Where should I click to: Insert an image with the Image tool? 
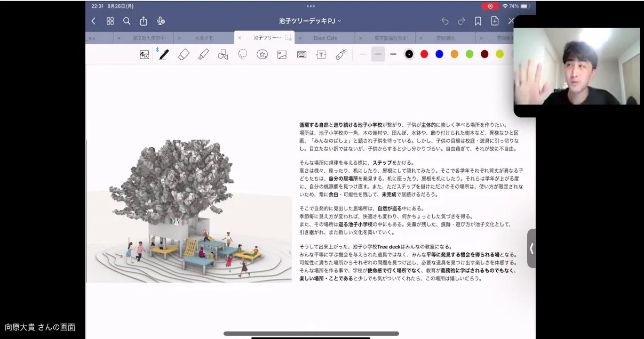coord(282,54)
